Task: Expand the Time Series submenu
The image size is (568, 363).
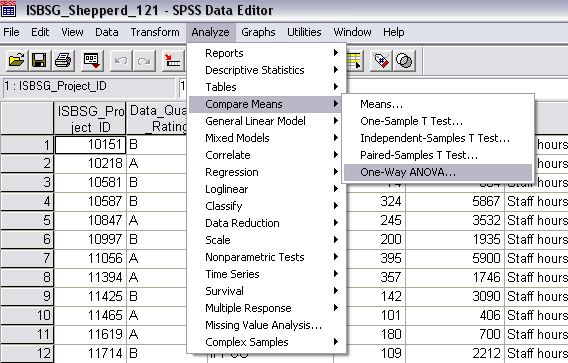Action: point(267,275)
